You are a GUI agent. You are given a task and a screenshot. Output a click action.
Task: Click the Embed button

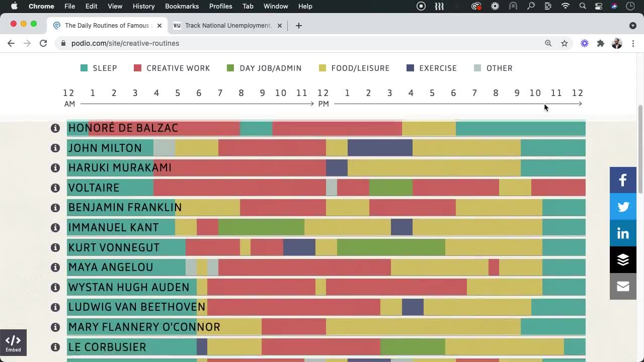click(14, 342)
